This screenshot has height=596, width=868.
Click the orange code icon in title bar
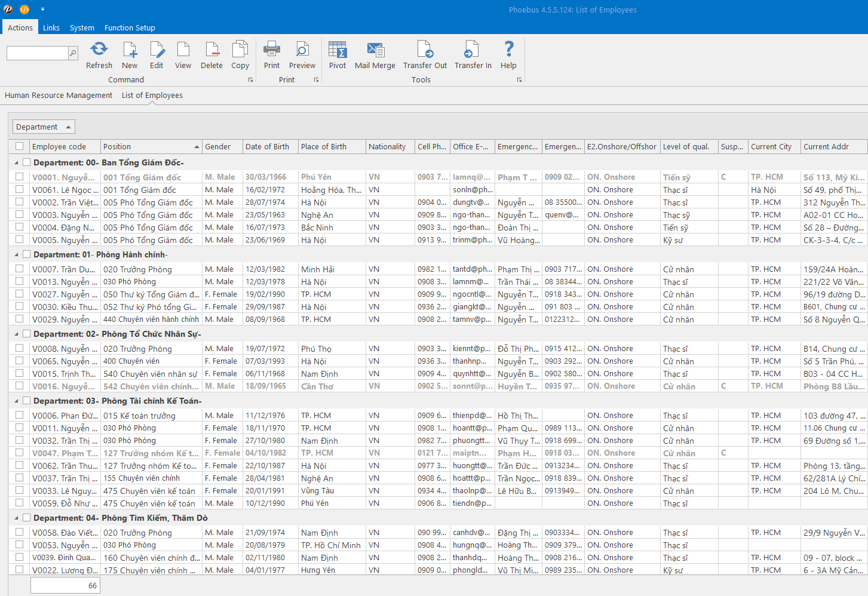pyautogui.click(x=24, y=9)
